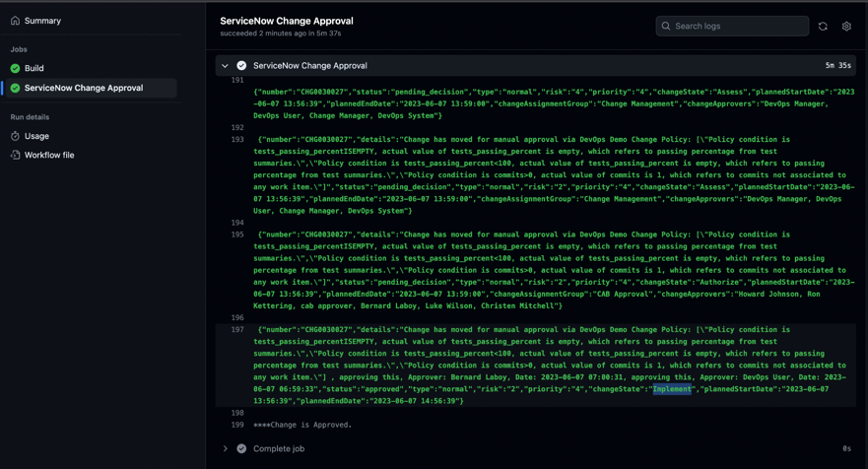The image size is (868, 469).
Task: Click the ServiceNow Change Approval page title
Action: pyautogui.click(x=286, y=21)
